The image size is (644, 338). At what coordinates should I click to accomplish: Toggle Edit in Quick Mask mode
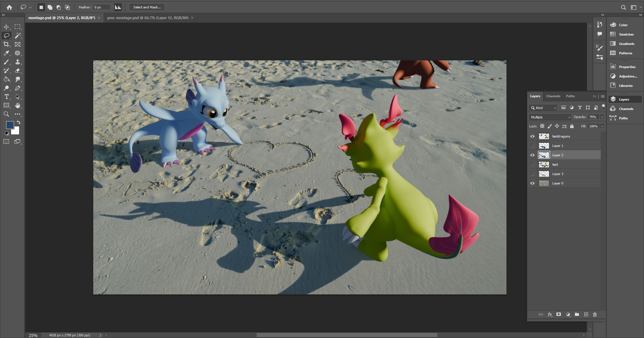pyautogui.click(x=6, y=142)
